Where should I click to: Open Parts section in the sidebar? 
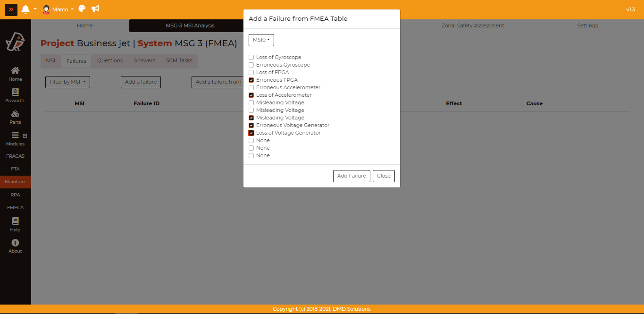(15, 117)
